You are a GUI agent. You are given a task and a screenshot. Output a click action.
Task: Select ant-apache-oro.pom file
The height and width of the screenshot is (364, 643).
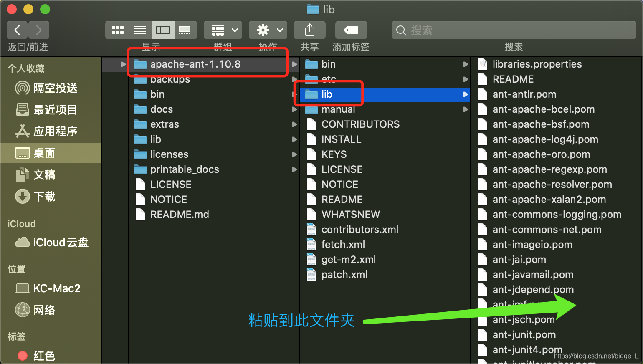pos(557,154)
